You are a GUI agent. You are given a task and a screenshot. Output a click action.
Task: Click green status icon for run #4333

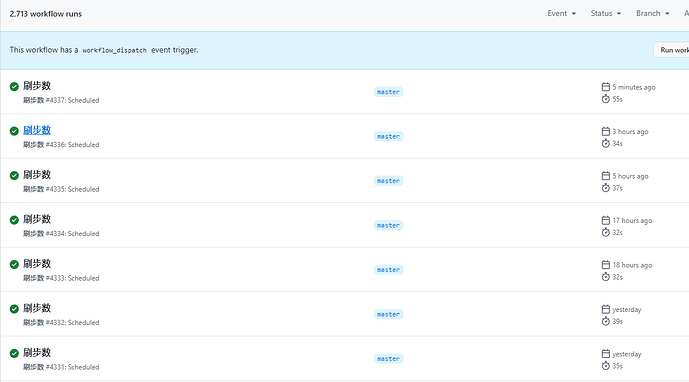14,264
